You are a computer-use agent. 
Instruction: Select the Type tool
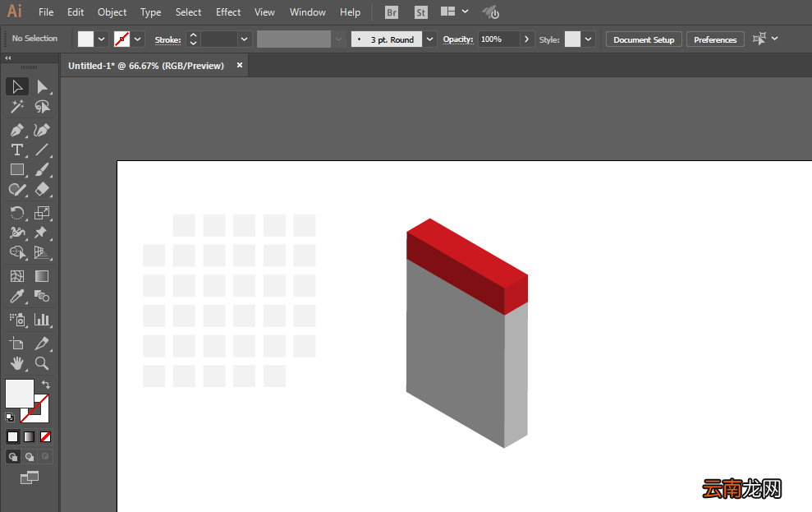point(17,150)
